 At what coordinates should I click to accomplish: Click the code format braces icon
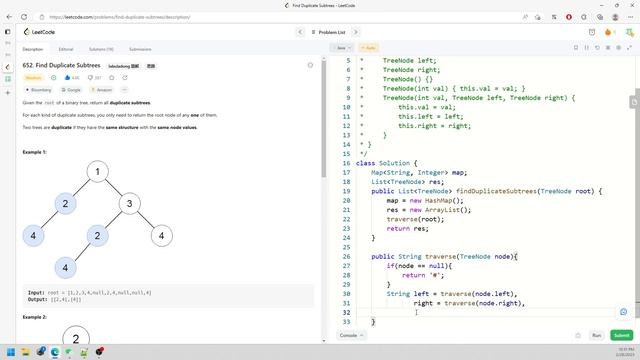[587, 48]
